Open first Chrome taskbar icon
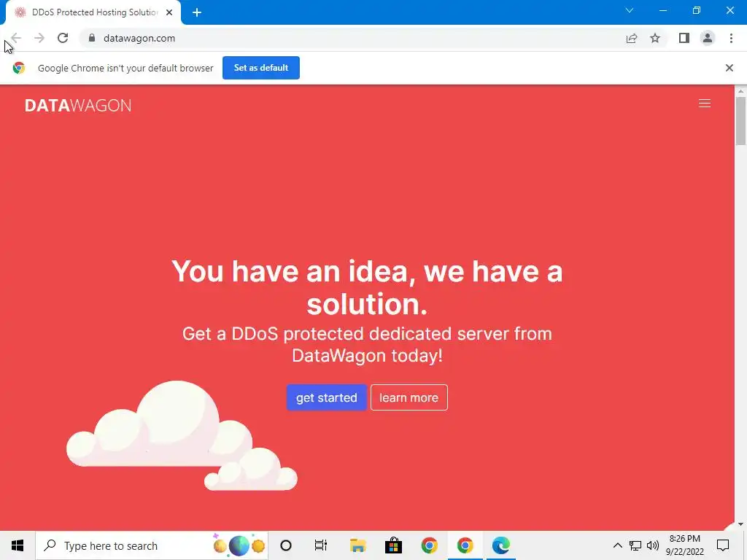 point(429,545)
